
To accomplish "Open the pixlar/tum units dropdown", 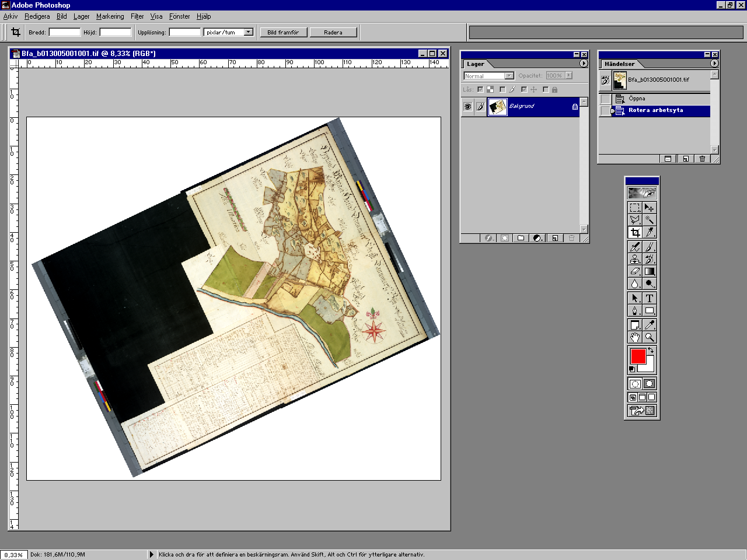I will (249, 32).
